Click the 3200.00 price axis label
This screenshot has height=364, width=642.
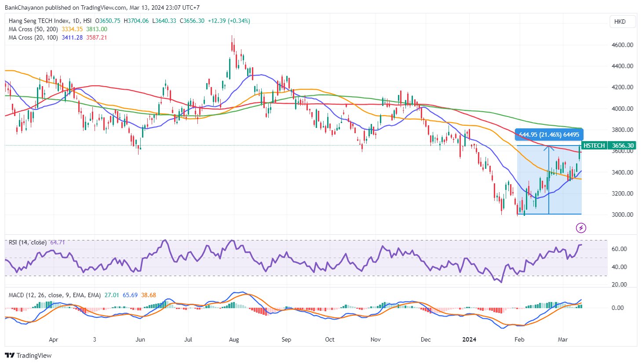(623, 193)
